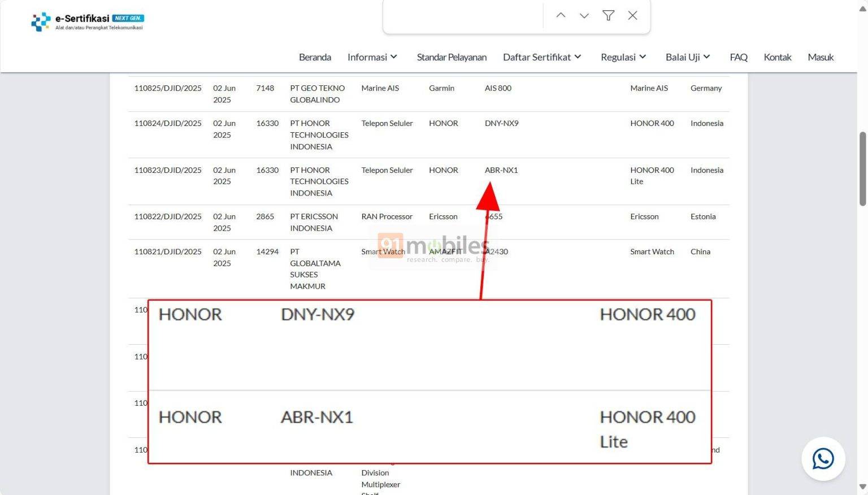The width and height of the screenshot is (868, 495).
Task: Dismiss search with the X icon
Action: 632,15
